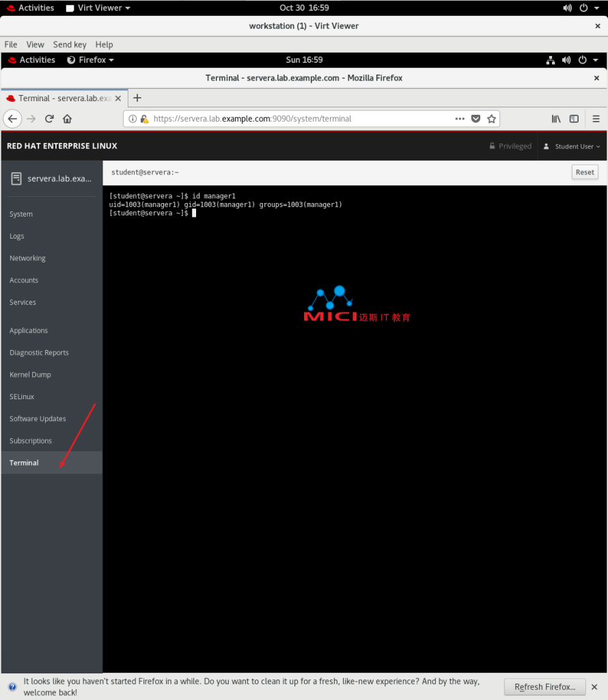This screenshot has height=700, width=608.
Task: Click the Privileged lock indicator
Action: (x=510, y=146)
